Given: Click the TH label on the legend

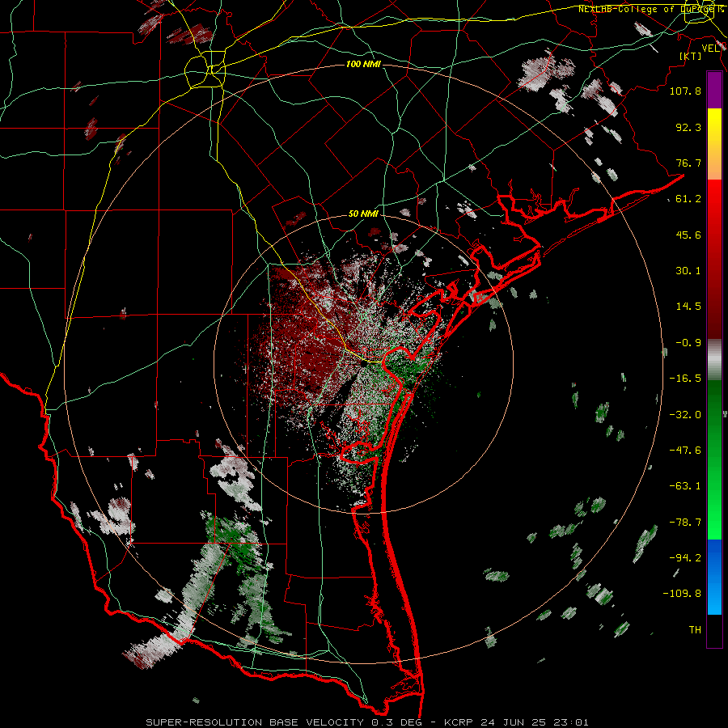Looking at the screenshot, I should (695, 630).
